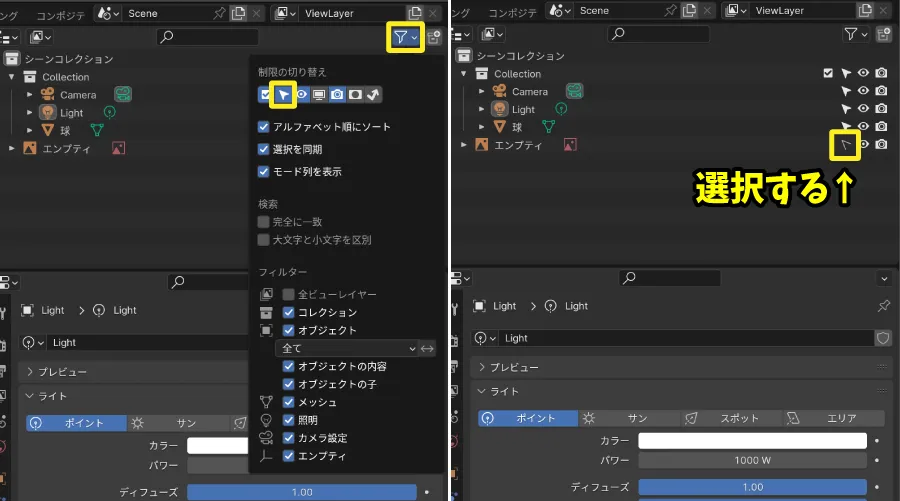Toggle the holdout restriction in filter popup
The width and height of the screenshot is (900, 501).
click(x=355, y=95)
